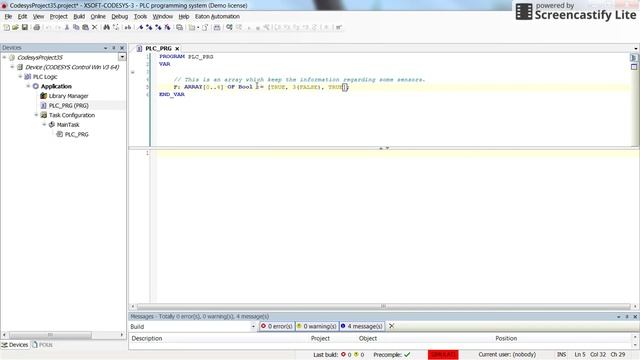Collapse the Task Configuration node
The image size is (640, 360).
pyautogui.click(x=36, y=115)
